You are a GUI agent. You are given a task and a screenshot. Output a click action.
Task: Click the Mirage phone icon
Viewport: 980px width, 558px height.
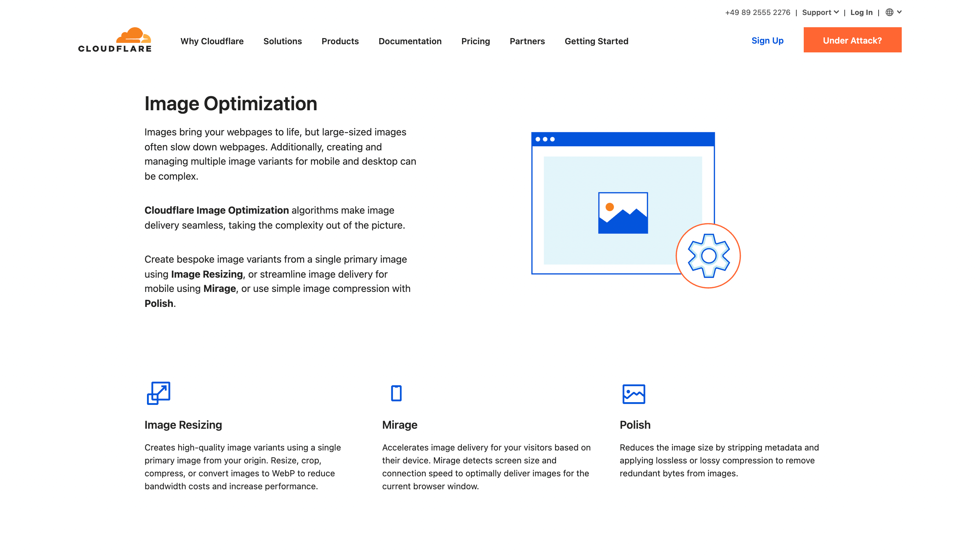pos(396,393)
